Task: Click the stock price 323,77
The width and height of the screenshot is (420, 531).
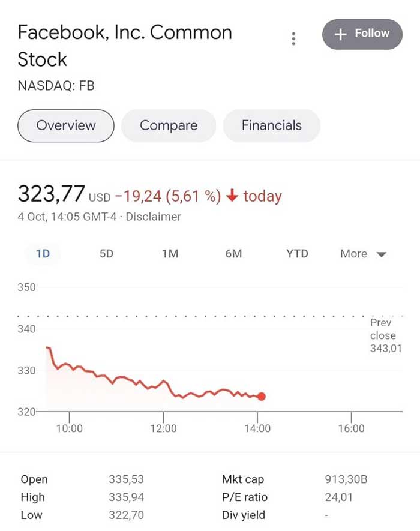Action: click(52, 194)
